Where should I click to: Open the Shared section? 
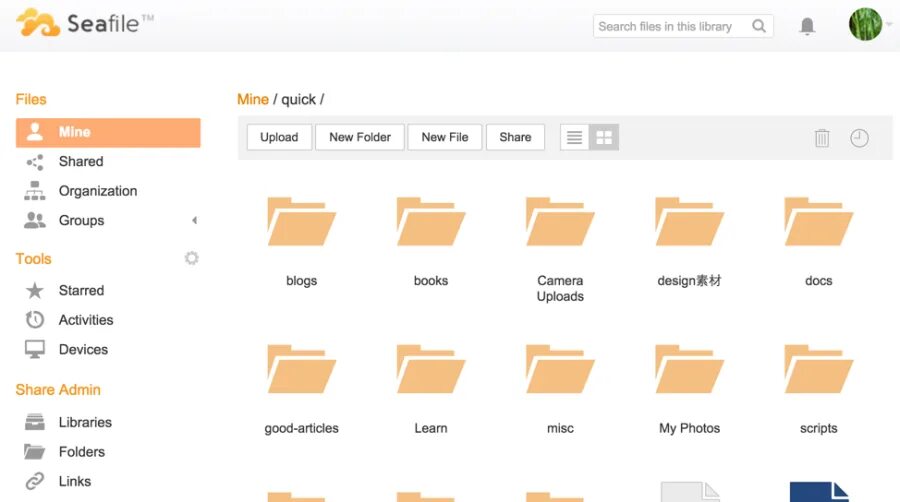tap(81, 162)
